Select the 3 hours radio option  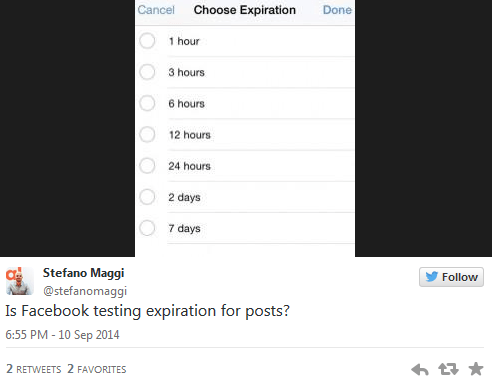click(x=147, y=72)
